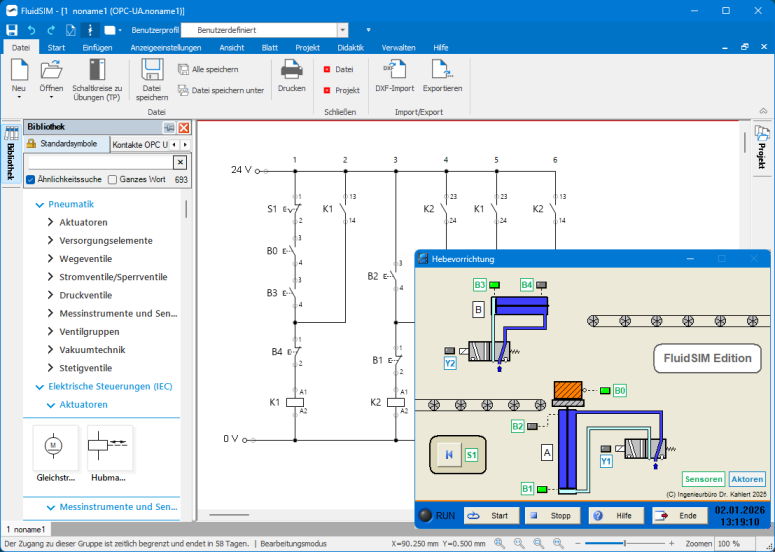The height and width of the screenshot is (552, 775).
Task: Click the undo arrow in title bar
Action: (32, 29)
